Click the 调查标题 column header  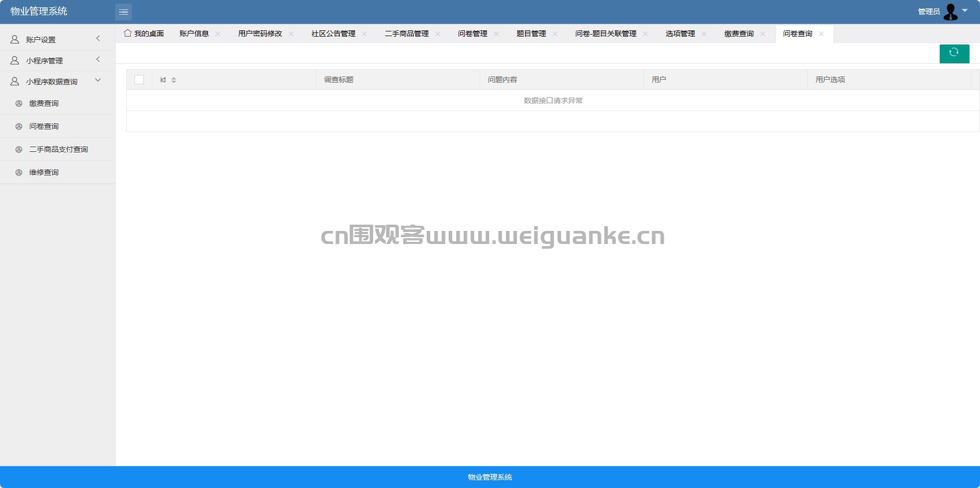click(339, 80)
